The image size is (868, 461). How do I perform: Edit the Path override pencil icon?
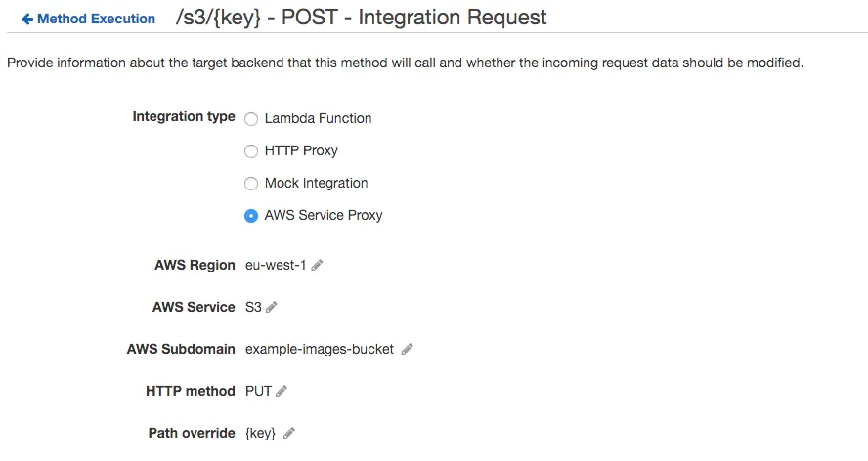(x=289, y=433)
